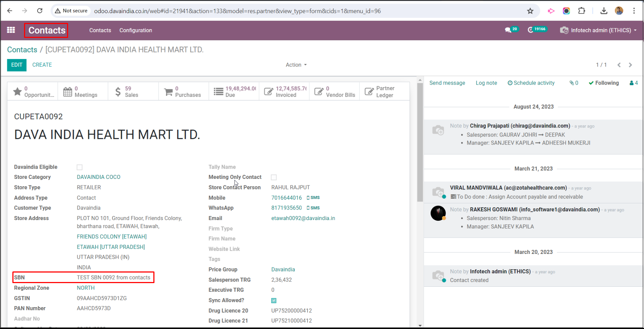This screenshot has width=644, height=329.
Task: Toggle the Sync Allowed checkbox
Action: click(x=274, y=301)
